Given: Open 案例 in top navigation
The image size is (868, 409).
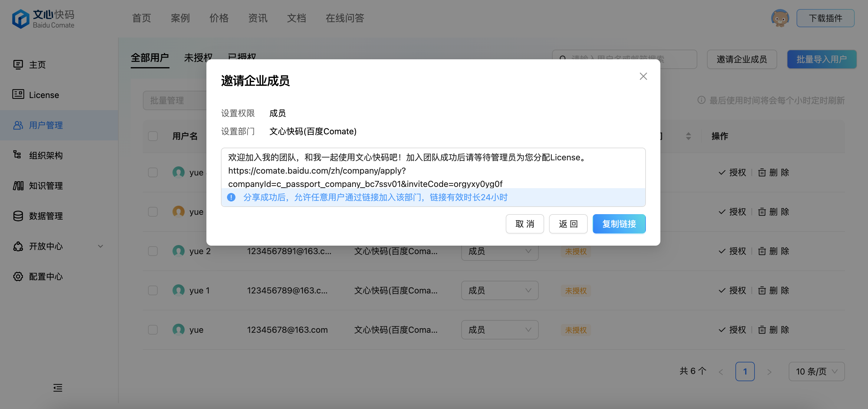Looking at the screenshot, I should click(180, 18).
